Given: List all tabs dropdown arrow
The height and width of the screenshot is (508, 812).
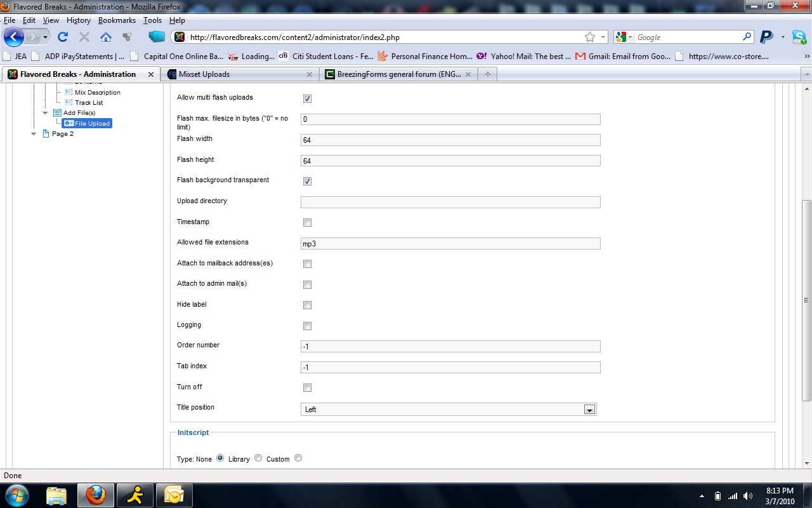Looking at the screenshot, I should point(806,74).
